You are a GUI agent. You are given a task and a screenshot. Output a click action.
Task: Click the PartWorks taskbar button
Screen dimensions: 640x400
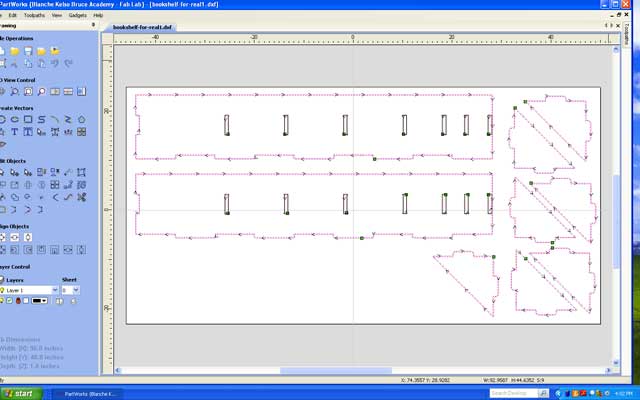[x=89, y=394]
